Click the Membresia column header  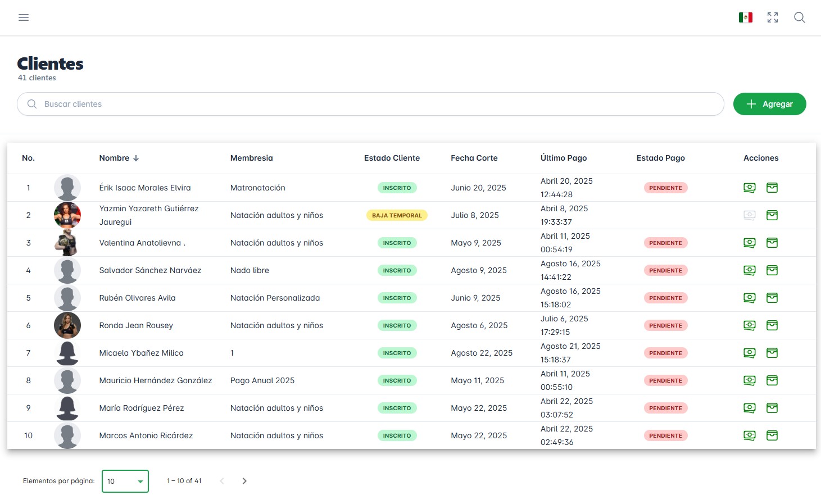pyautogui.click(x=251, y=158)
